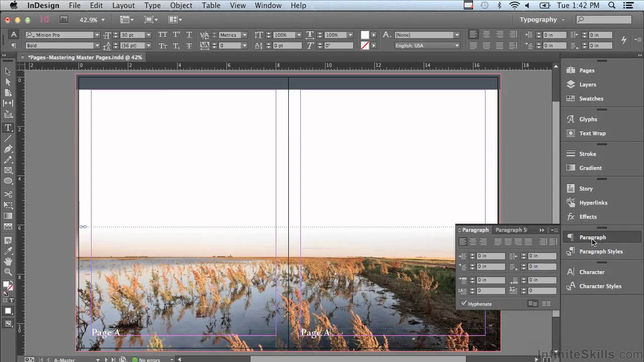Click the stroke none swatch in control bar
The image size is (644, 362).
pyautogui.click(x=365, y=45)
